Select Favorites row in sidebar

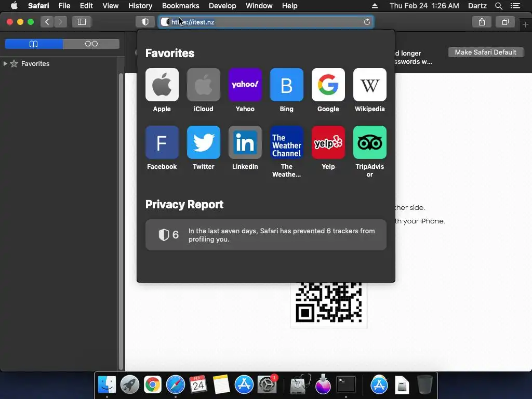[58, 63]
